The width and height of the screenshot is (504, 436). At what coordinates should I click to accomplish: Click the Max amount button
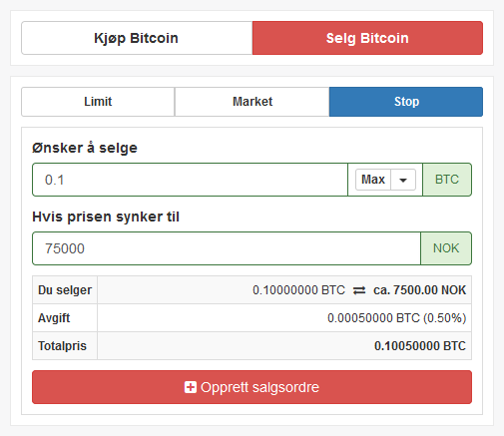373,180
